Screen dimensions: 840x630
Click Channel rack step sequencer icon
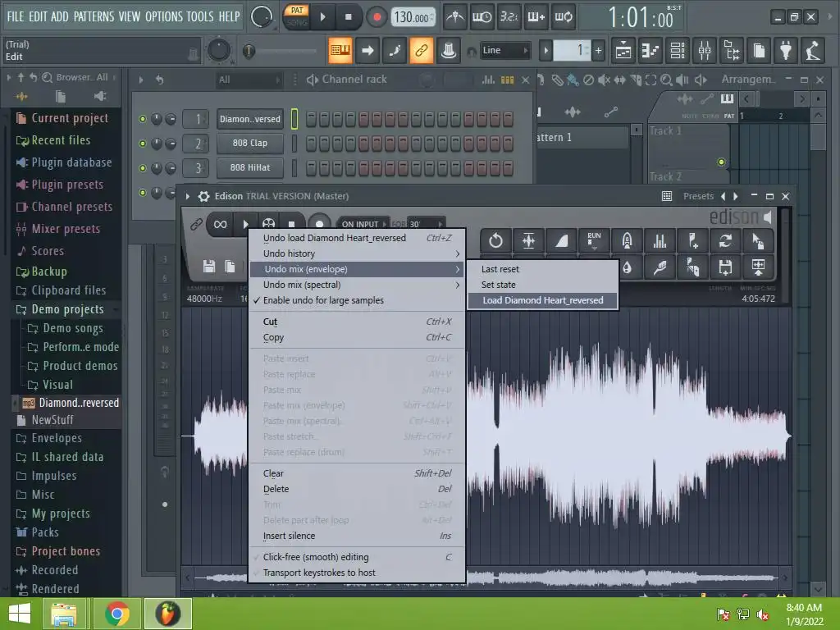[x=507, y=80]
